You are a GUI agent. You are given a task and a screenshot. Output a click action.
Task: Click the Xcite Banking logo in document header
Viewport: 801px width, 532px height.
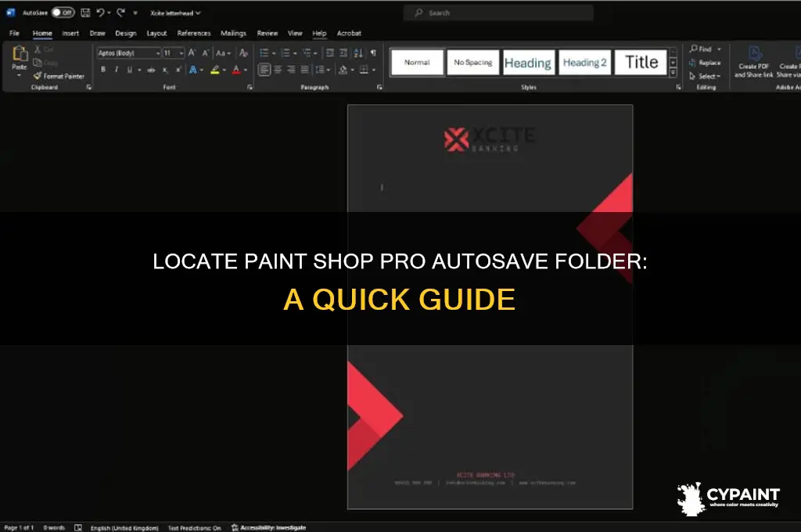(x=489, y=139)
